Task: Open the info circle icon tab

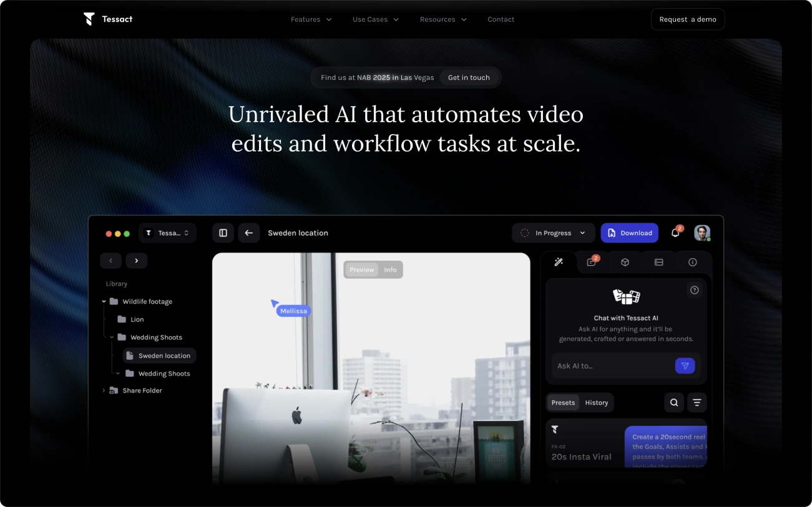Action: point(692,263)
